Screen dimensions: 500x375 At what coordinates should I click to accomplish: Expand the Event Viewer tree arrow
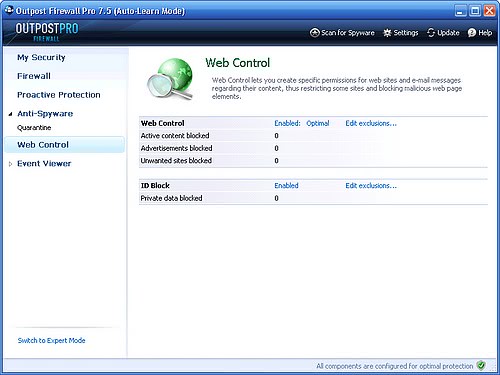[x=10, y=164]
